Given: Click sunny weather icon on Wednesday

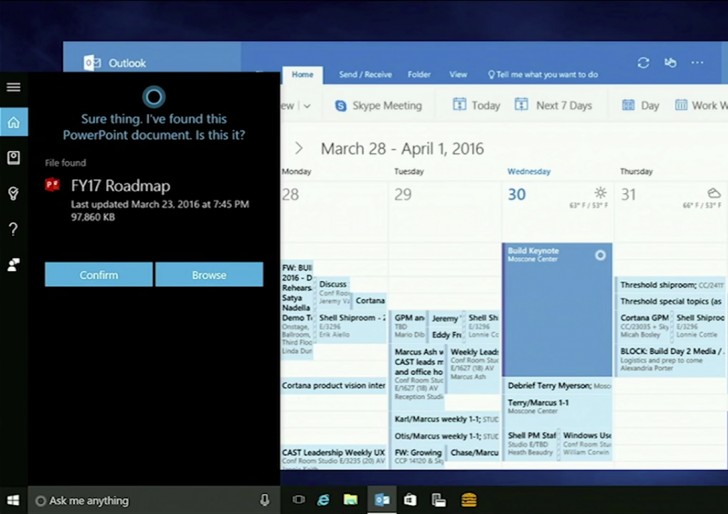Looking at the screenshot, I should [600, 192].
